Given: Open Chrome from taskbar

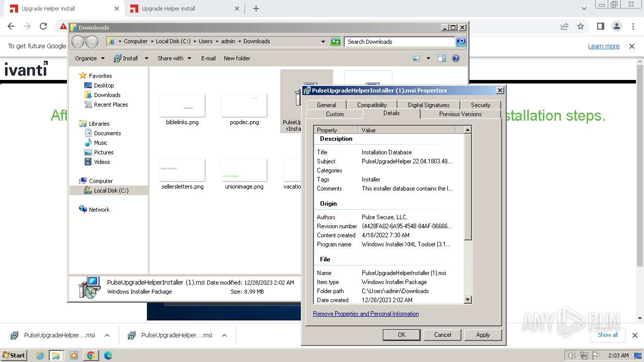Looking at the screenshot, I should coord(91,355).
